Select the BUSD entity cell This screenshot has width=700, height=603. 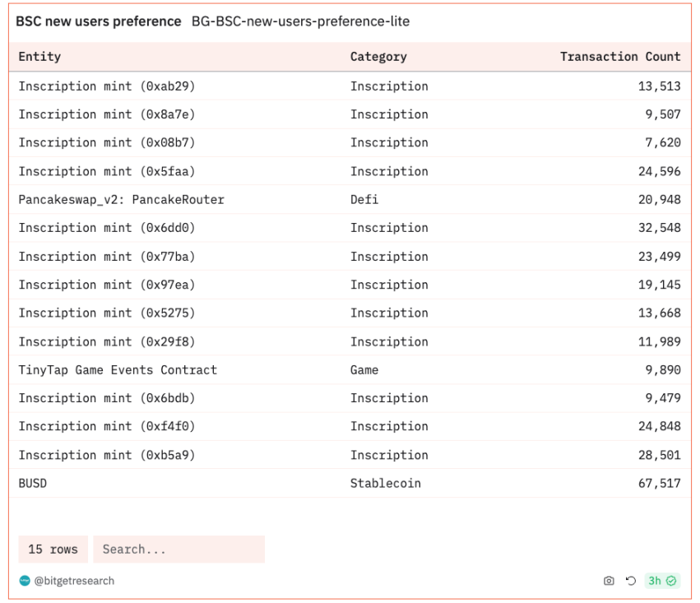point(33,484)
